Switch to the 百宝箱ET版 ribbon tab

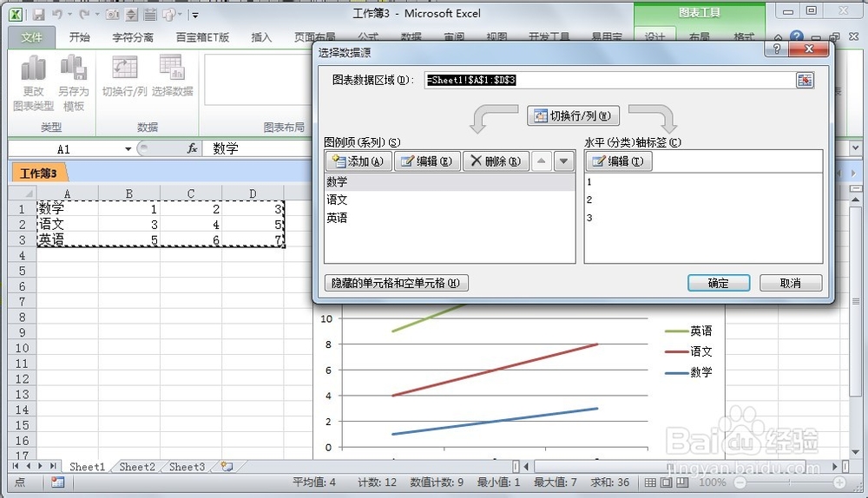(x=202, y=37)
